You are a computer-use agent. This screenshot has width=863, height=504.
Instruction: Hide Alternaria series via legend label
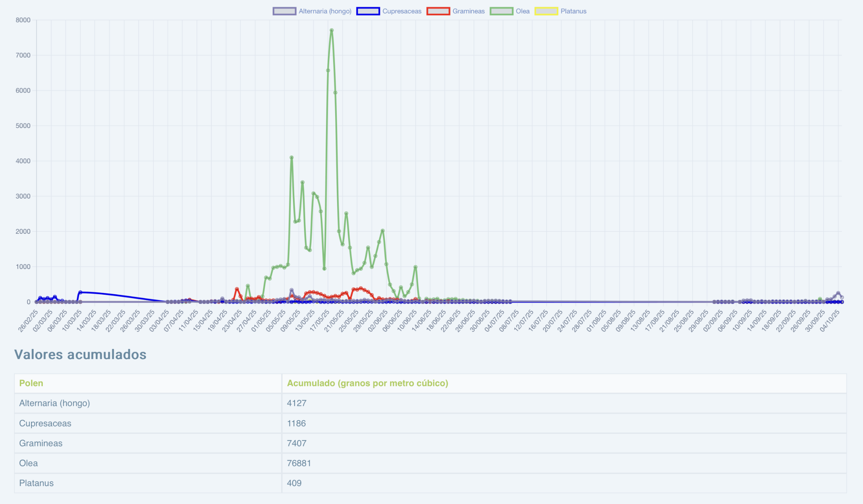325,11
